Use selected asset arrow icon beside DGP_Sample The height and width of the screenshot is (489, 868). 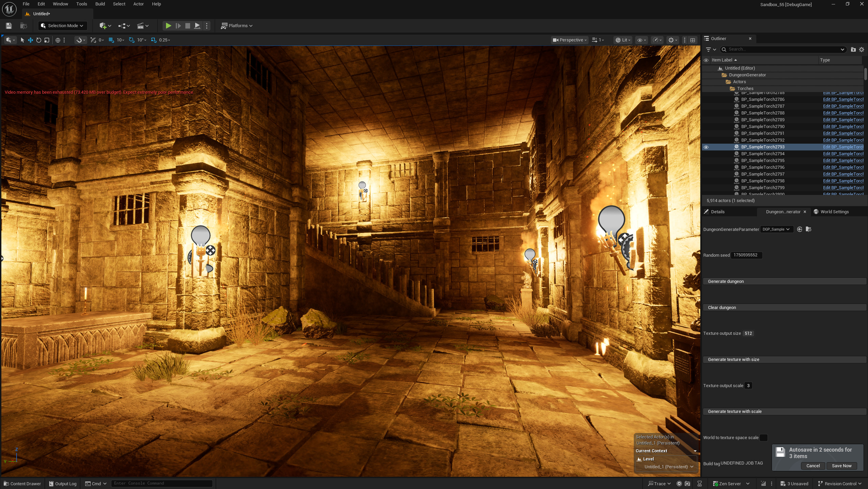coord(800,230)
